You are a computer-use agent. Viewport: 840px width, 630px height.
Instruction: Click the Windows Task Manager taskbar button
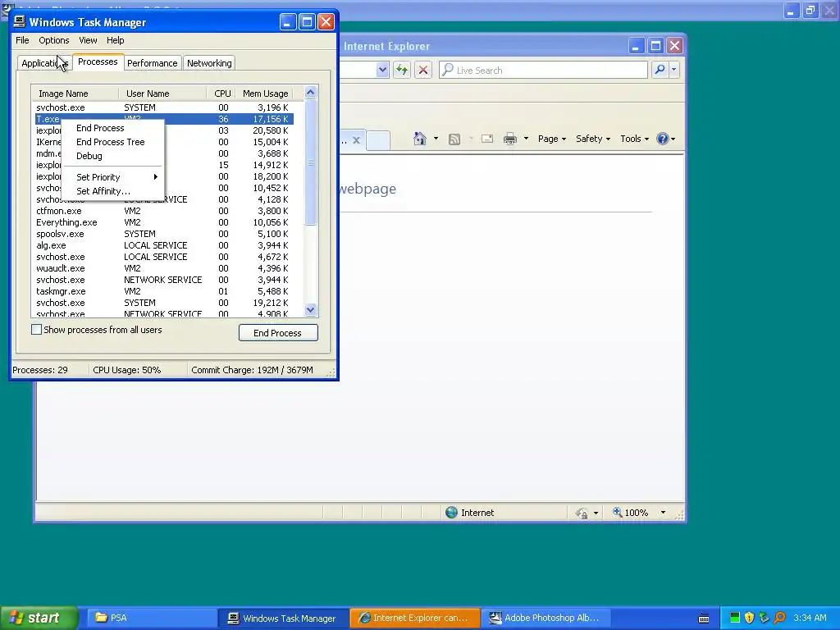click(x=283, y=619)
